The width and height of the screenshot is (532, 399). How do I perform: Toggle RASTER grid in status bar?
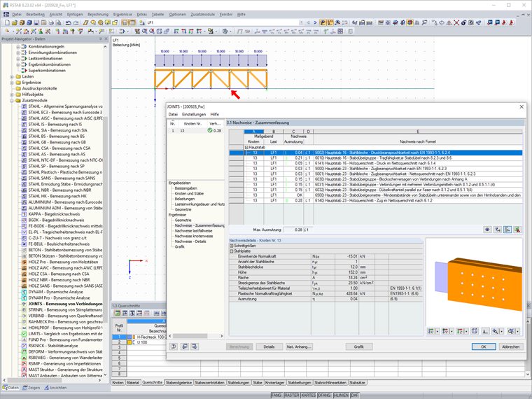click(293, 395)
